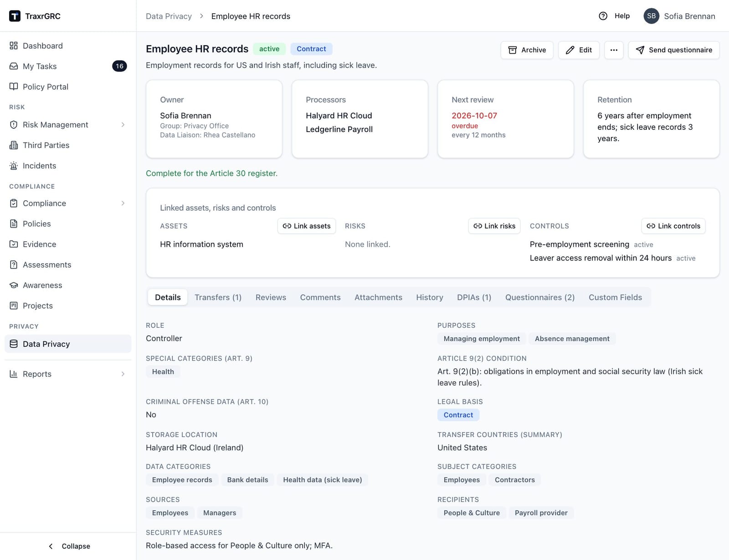
Task: Expand the Reports submenu chevron
Action: click(123, 374)
